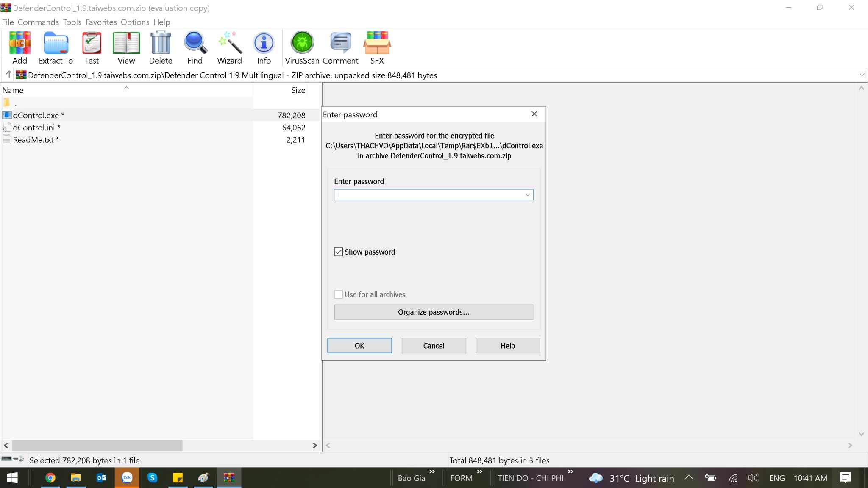Viewport: 868px width, 488px height.
Task: Open the Add archive dialog
Action: [x=19, y=47]
